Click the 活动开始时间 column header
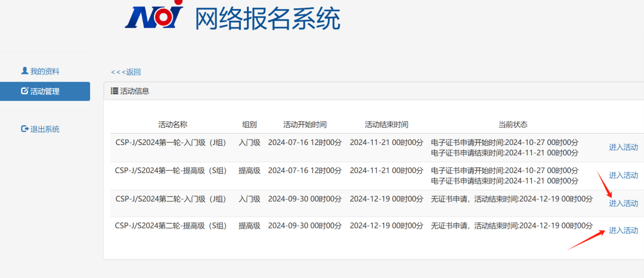This screenshot has width=644, height=278. coord(305,125)
